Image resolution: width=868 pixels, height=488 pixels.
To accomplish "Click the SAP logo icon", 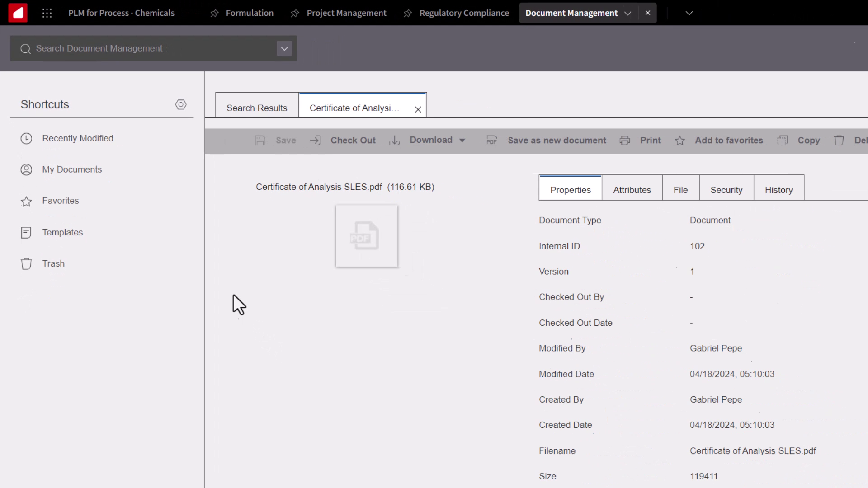I will coord(18,12).
